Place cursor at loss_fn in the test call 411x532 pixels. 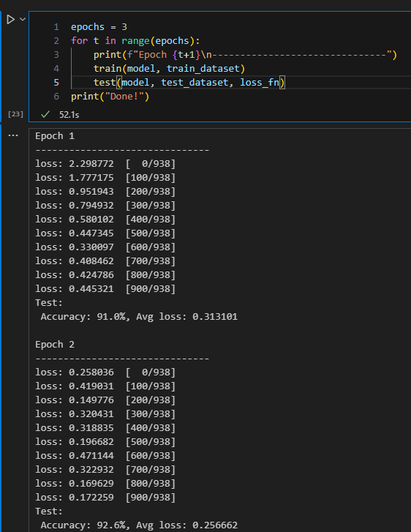coord(260,83)
